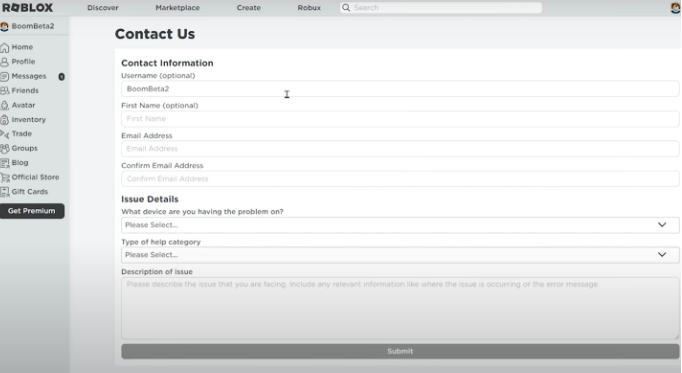Click the magnifier search icon
The height and width of the screenshot is (373, 682).
pyautogui.click(x=346, y=7)
